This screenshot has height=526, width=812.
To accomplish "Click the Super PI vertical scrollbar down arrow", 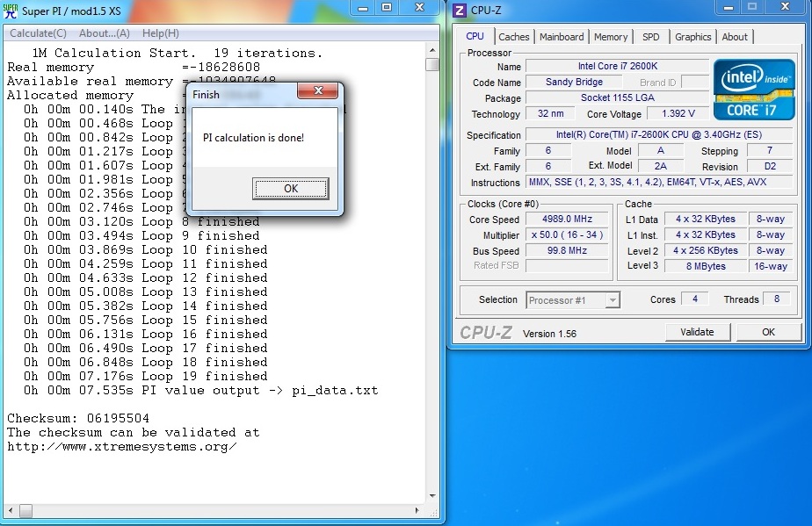I will coord(432,496).
